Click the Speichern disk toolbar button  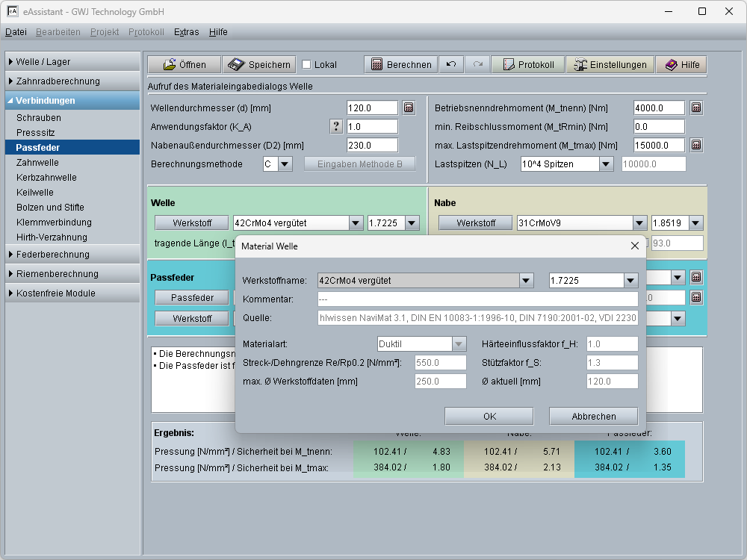click(x=259, y=65)
